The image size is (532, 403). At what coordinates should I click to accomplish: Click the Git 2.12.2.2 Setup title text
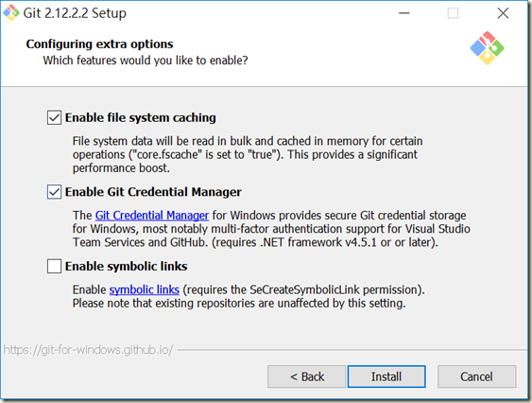click(x=75, y=13)
